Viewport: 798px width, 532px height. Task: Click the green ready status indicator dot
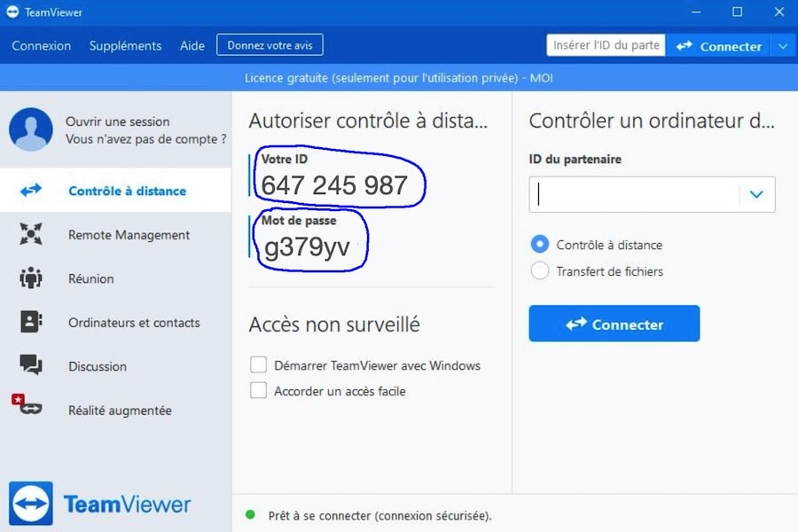(250, 514)
